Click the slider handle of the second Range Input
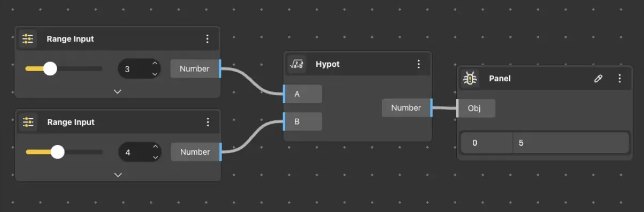This screenshot has height=212, width=644. [58, 152]
